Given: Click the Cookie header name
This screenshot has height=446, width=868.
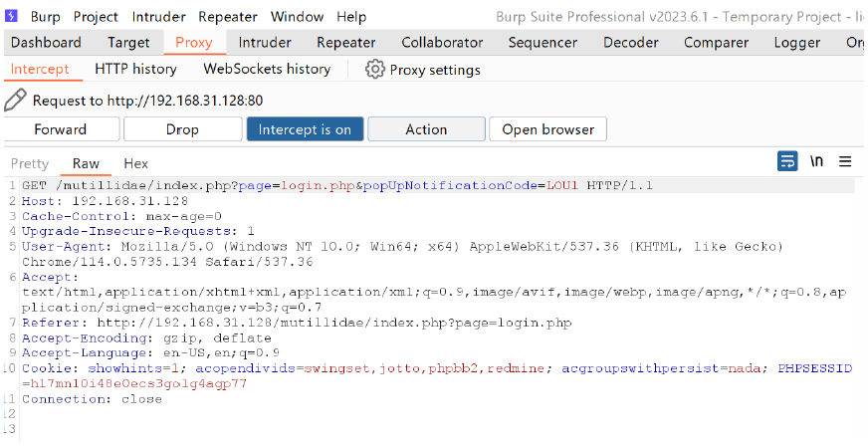Looking at the screenshot, I should coord(48,368).
